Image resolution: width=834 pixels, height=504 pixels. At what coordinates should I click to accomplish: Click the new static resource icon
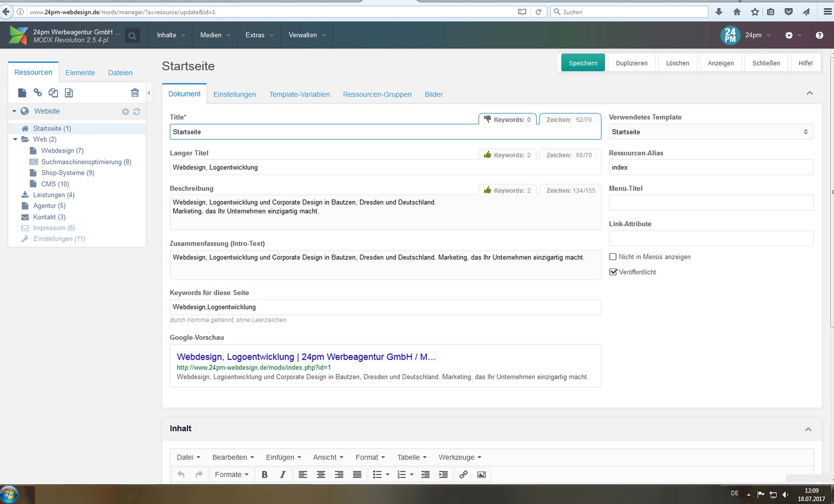tap(69, 93)
